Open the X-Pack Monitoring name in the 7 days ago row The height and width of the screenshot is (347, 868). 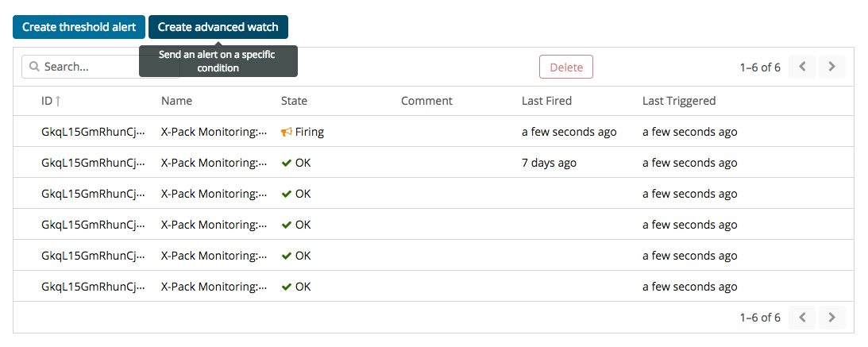pyautogui.click(x=214, y=163)
